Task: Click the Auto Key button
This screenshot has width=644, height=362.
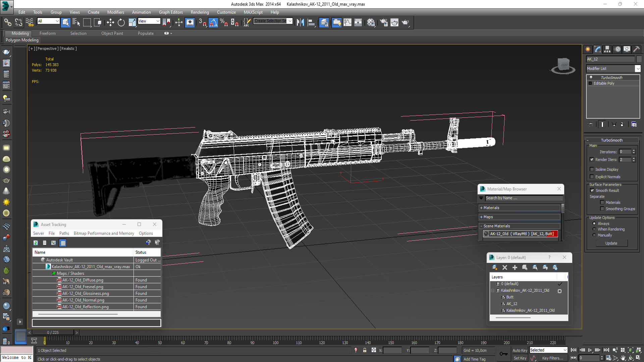Action: (x=520, y=350)
